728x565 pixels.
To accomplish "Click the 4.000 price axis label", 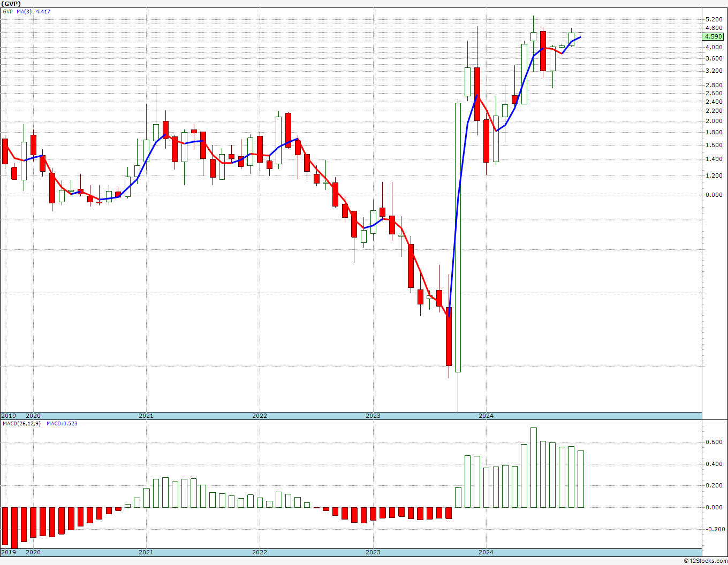I will (714, 47).
